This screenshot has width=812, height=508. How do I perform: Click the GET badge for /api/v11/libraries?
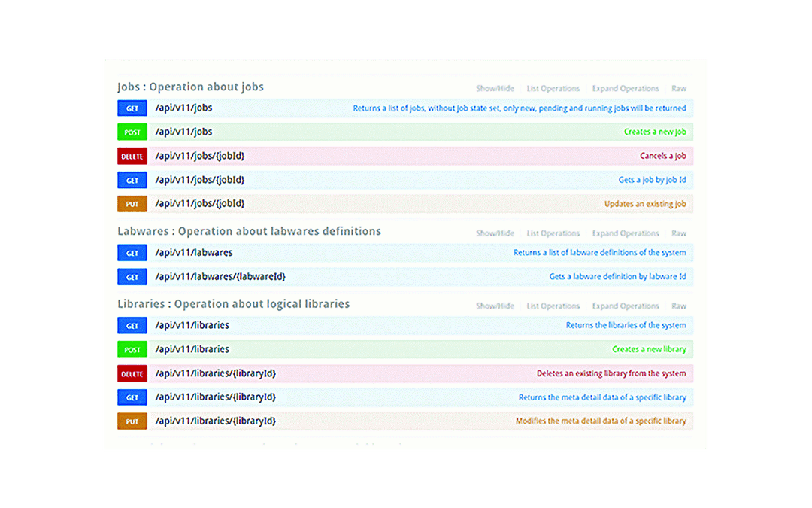click(132, 326)
